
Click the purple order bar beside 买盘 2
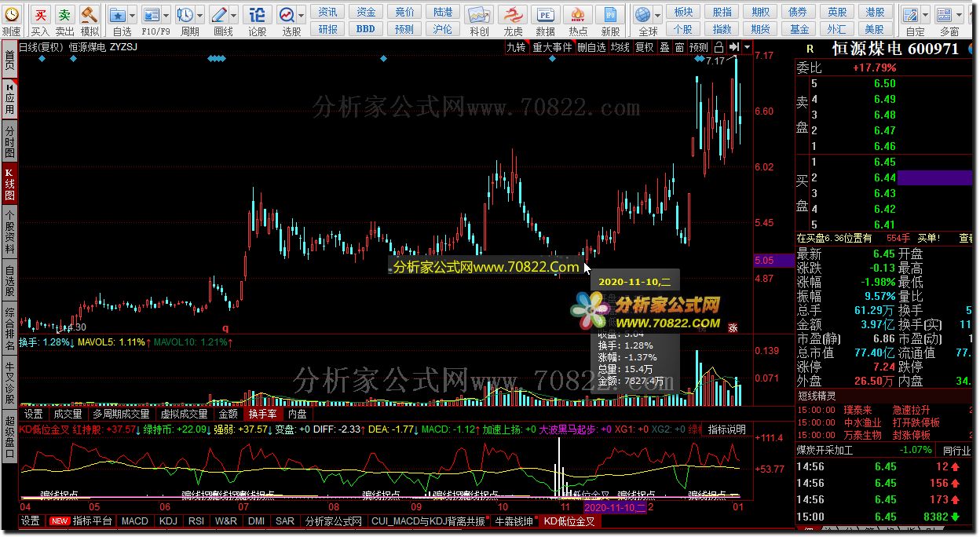click(934, 177)
